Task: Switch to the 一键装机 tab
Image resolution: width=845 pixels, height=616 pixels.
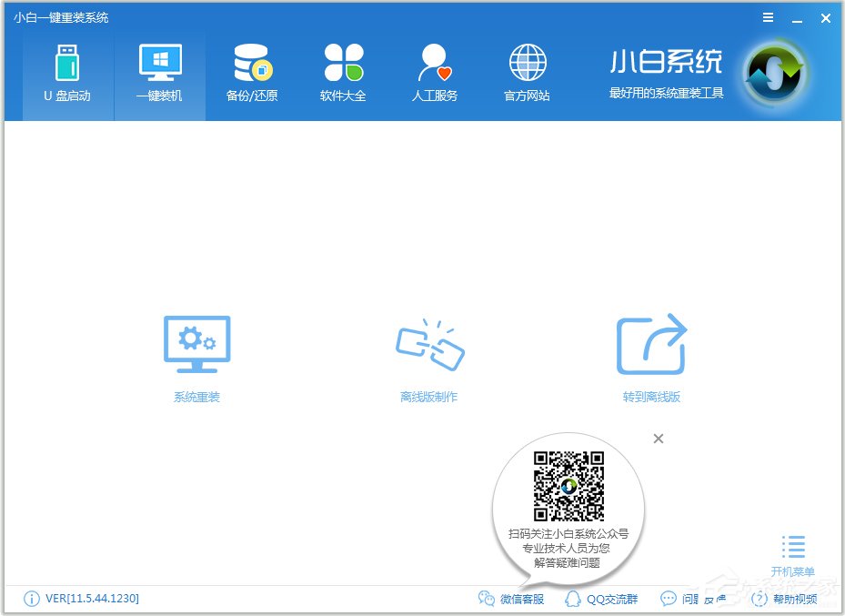Action: [159, 73]
